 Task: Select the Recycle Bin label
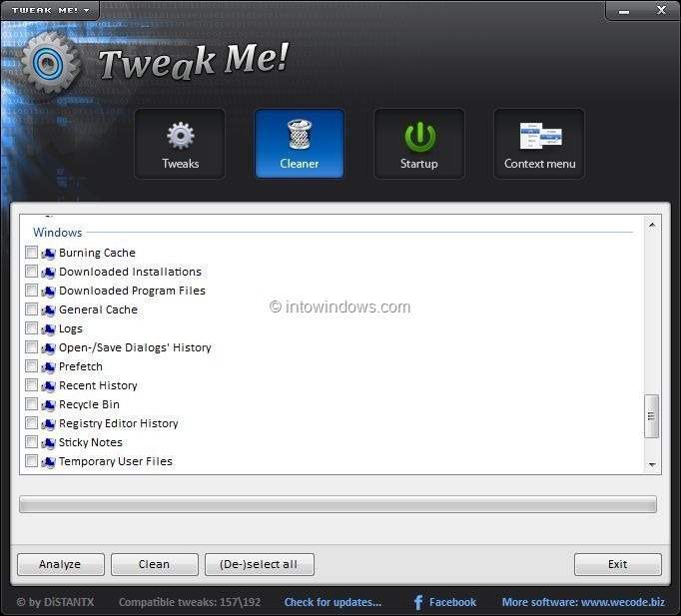89,404
